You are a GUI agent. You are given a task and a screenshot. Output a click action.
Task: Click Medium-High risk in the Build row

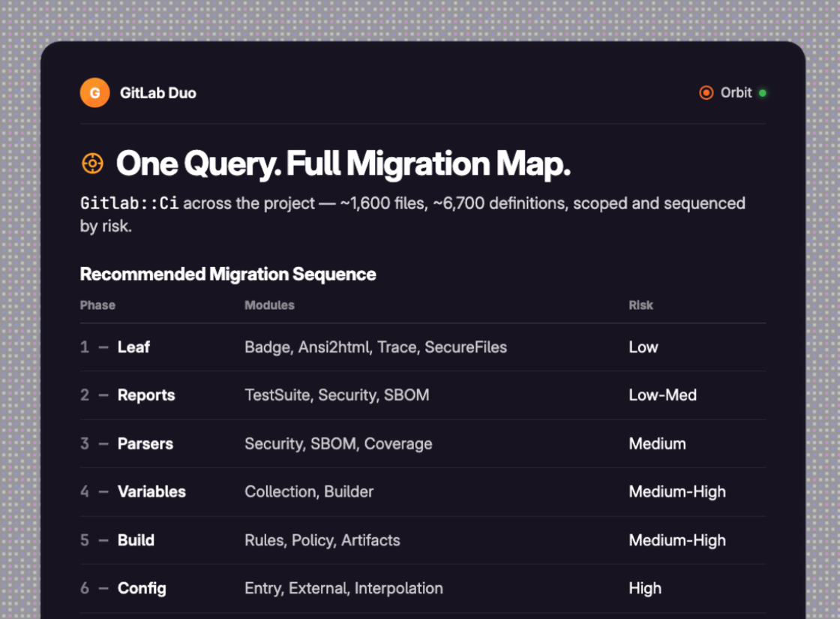(x=677, y=539)
